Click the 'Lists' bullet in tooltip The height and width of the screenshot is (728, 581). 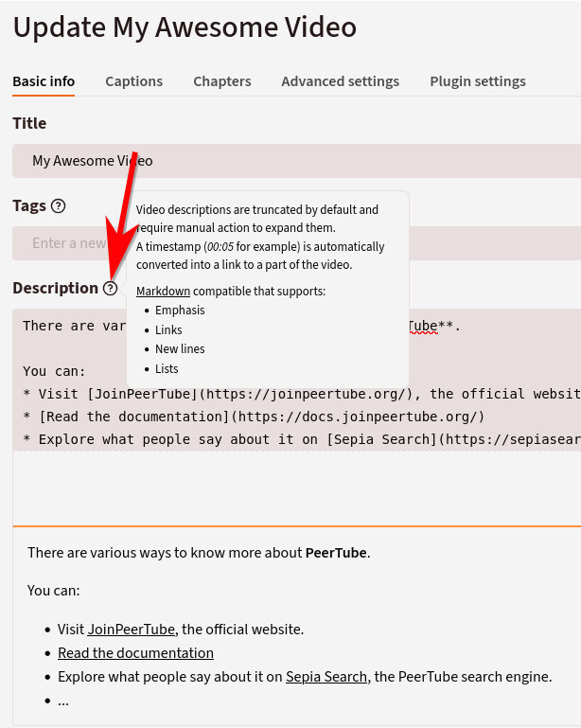point(167,369)
